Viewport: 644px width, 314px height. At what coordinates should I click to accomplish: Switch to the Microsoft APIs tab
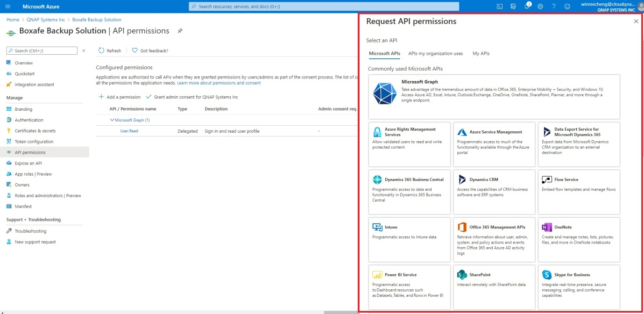[x=384, y=53]
